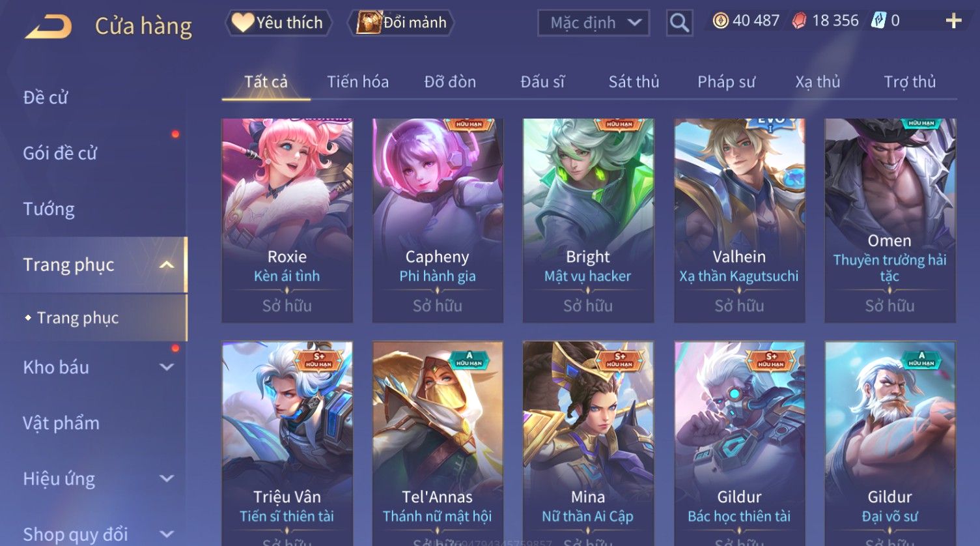Click the gold coin balance icon
This screenshot has width=980, height=546.
pos(720,21)
